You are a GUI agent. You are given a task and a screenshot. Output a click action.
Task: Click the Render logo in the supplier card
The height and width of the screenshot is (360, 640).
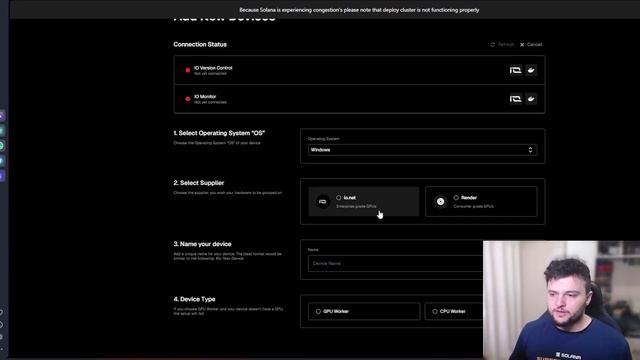click(440, 202)
